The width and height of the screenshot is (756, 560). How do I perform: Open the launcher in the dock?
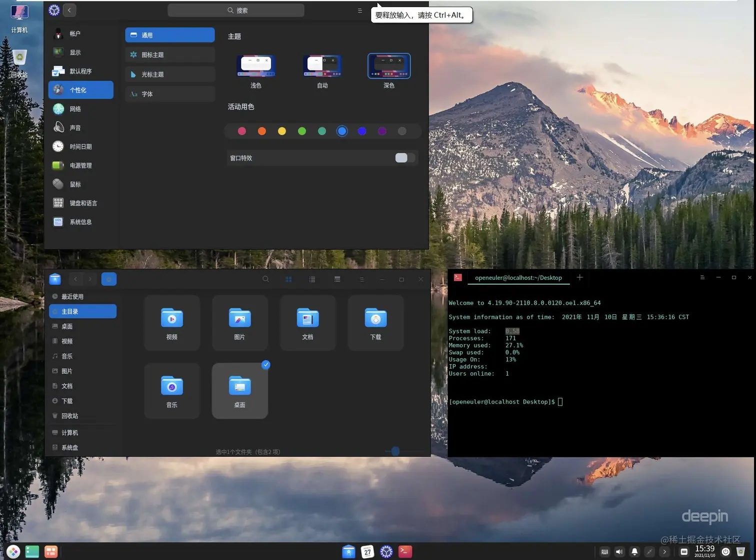[x=13, y=552]
